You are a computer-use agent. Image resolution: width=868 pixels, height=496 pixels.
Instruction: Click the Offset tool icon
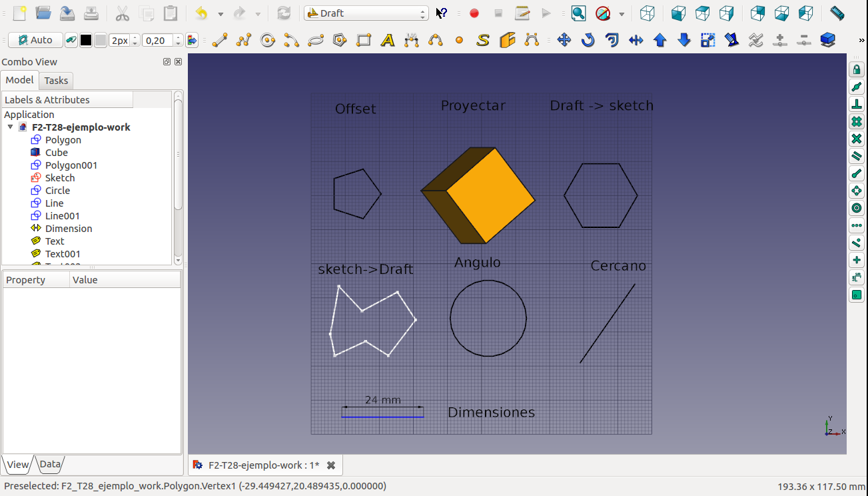(612, 41)
